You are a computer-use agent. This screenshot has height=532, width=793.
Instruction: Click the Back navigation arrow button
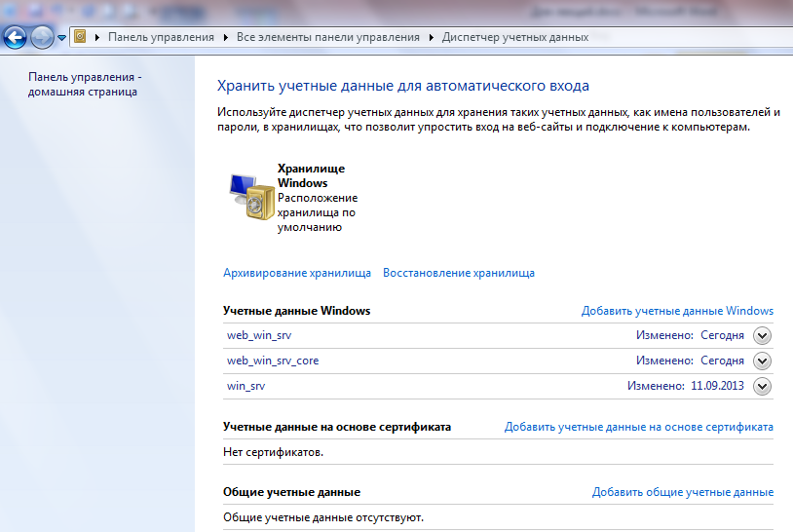tap(15, 37)
